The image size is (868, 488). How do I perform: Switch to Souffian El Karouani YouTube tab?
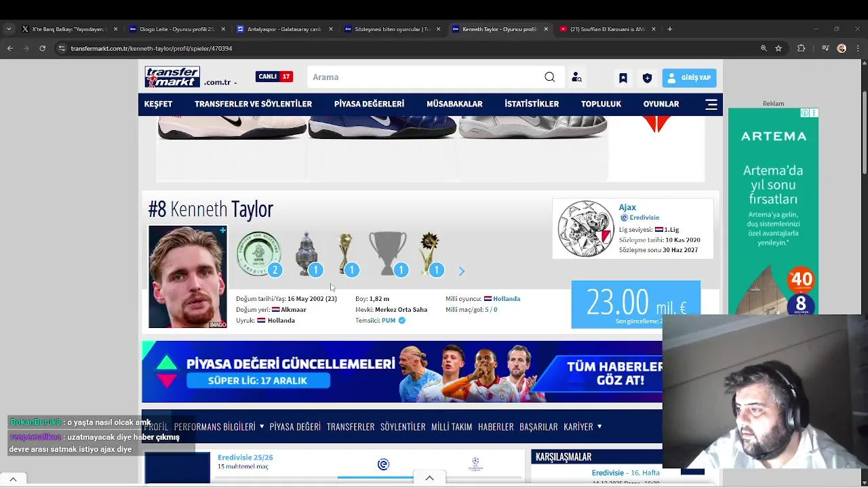pyautogui.click(x=607, y=29)
